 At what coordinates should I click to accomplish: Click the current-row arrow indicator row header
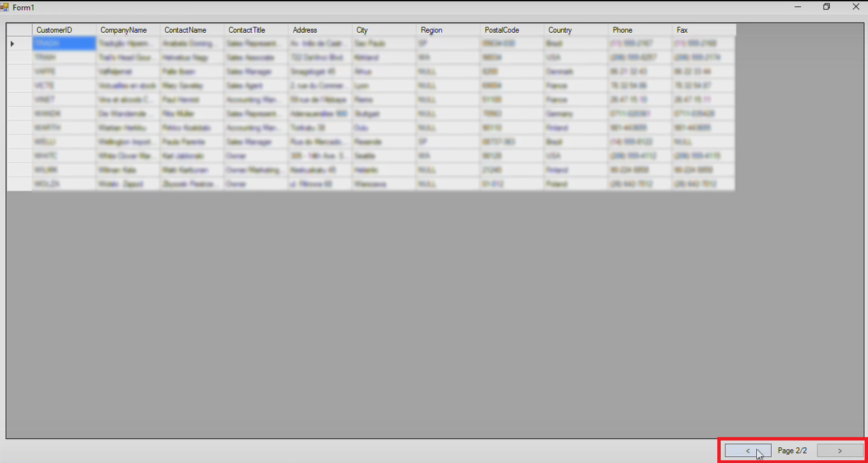tap(19, 44)
